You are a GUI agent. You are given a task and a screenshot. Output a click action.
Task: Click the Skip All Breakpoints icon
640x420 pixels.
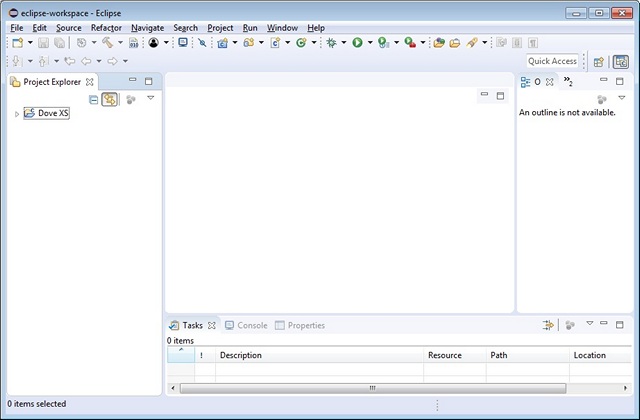(202, 42)
